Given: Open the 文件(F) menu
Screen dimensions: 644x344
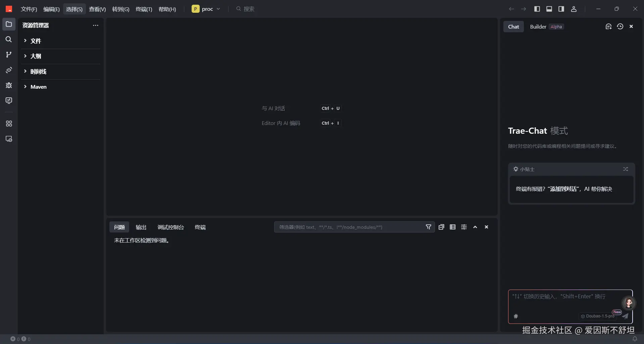Looking at the screenshot, I should pyautogui.click(x=29, y=9).
